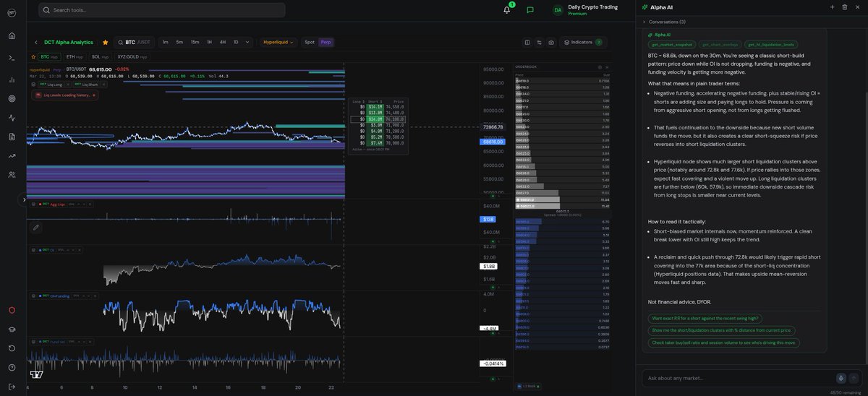868x396 pixels.
Task: Select the 5m timeframe
Action: (179, 42)
